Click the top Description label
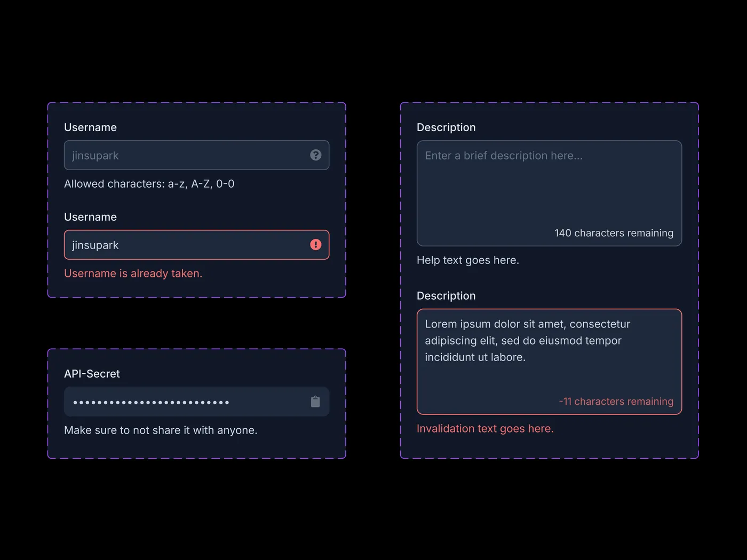 click(x=446, y=127)
